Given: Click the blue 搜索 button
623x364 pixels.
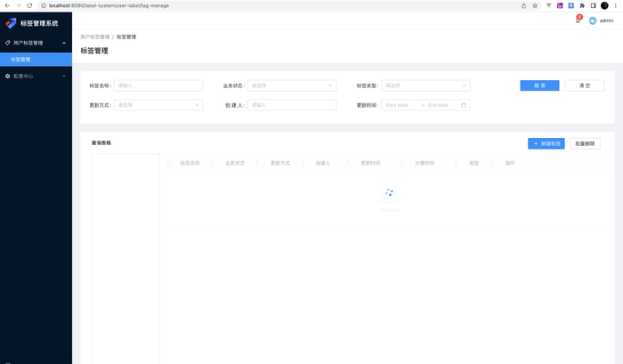Looking at the screenshot, I should coord(539,85).
